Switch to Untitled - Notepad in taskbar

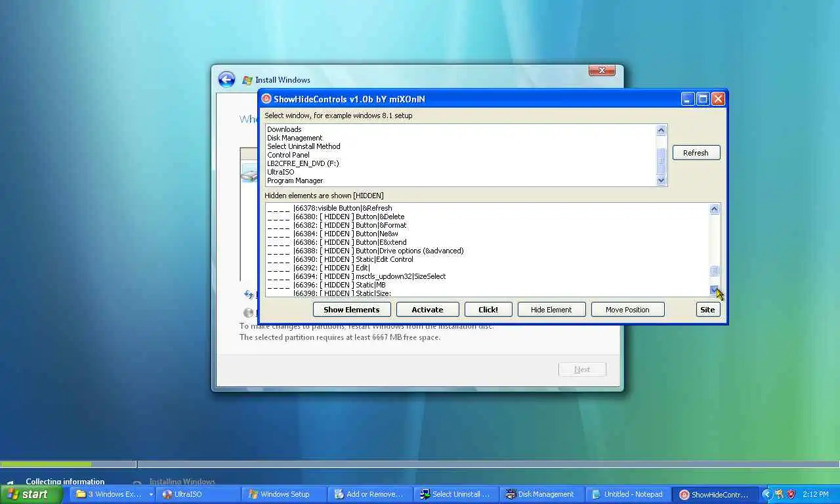tap(627, 494)
